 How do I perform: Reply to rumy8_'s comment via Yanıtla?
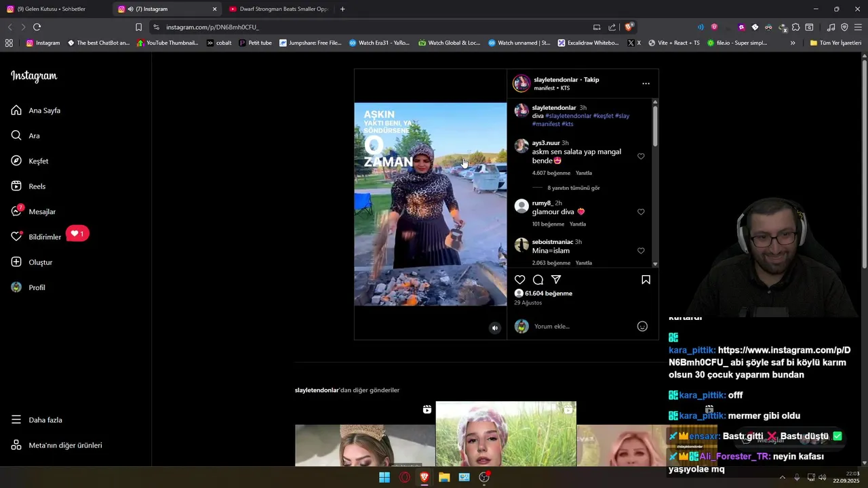coord(578,224)
